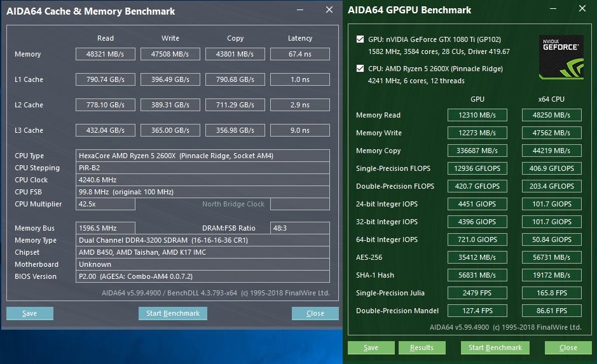Open Results in GPGPU Benchmark
The image size is (597, 364).
coord(422,347)
